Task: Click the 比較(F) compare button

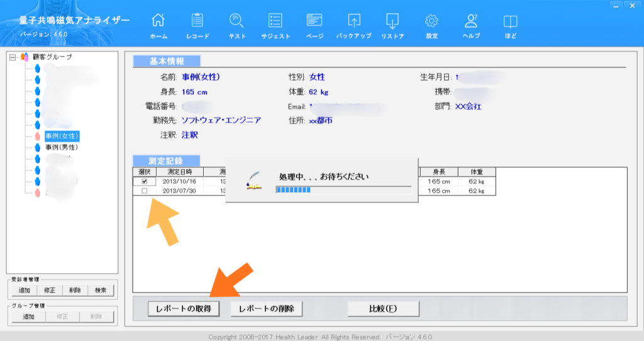Action: tap(383, 308)
